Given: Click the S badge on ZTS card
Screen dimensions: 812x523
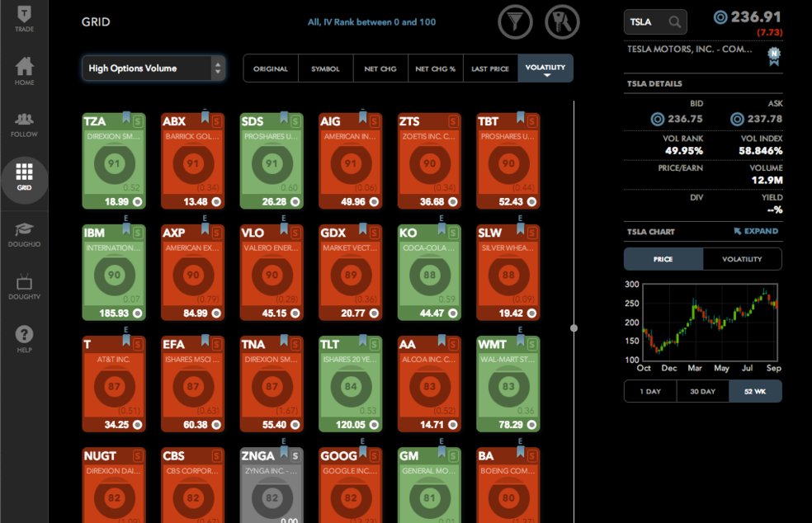Looking at the screenshot, I should (x=453, y=122).
